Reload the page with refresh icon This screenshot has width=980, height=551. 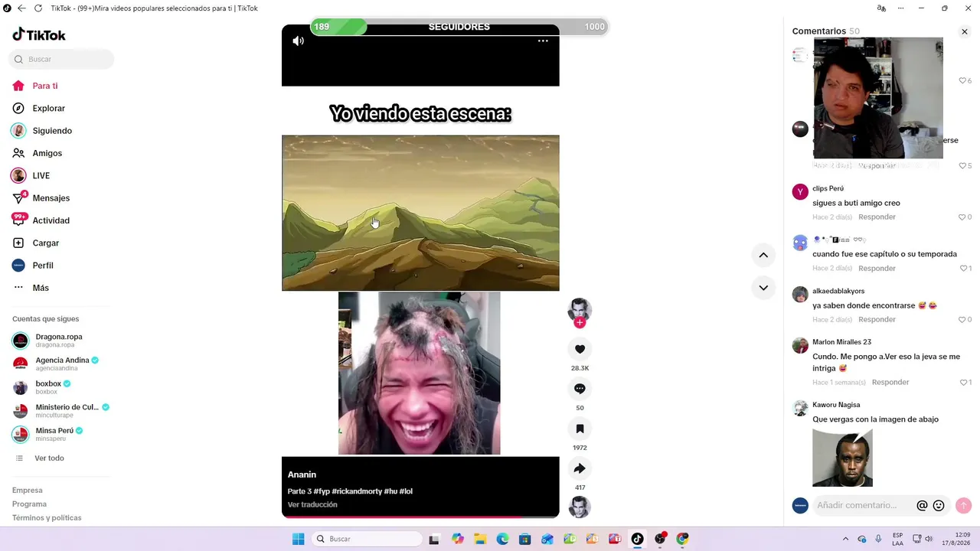click(38, 8)
